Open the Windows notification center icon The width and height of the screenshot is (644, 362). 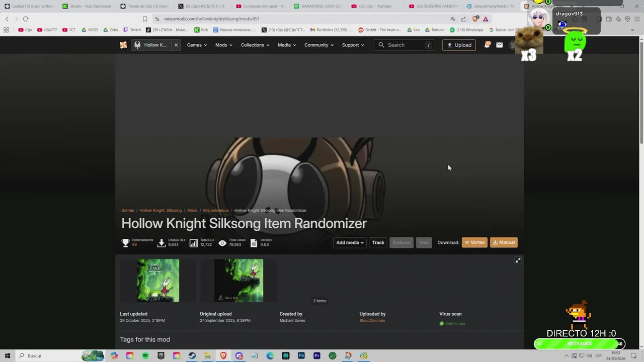tap(634, 355)
